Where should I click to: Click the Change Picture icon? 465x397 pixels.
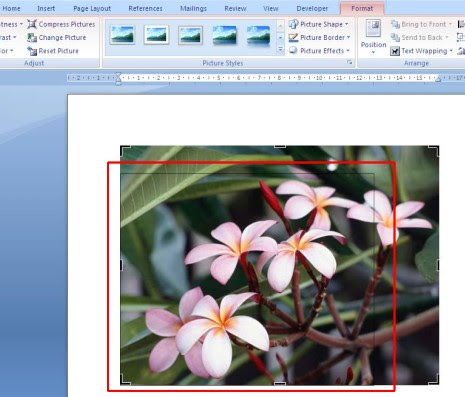(x=32, y=38)
